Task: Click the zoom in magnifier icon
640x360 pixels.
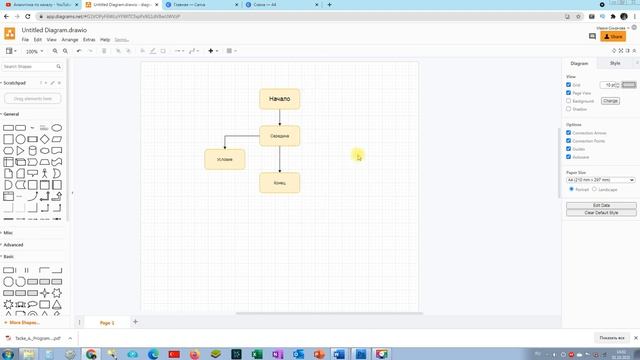Action: [55, 51]
